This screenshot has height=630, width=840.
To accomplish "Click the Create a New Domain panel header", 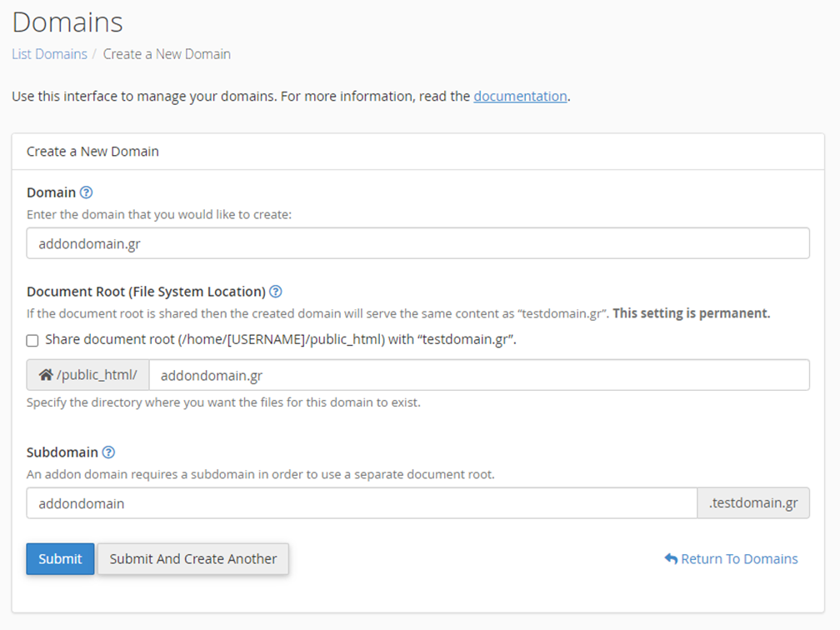I will (x=92, y=152).
